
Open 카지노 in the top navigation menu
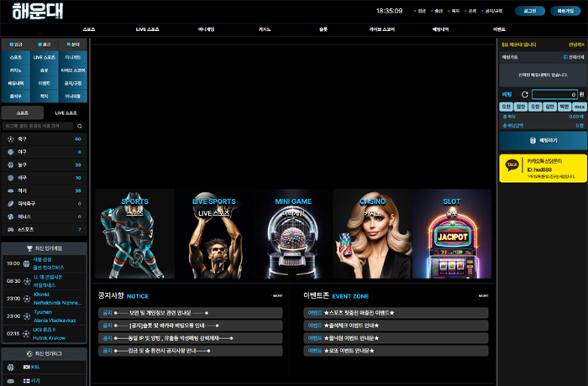(265, 29)
